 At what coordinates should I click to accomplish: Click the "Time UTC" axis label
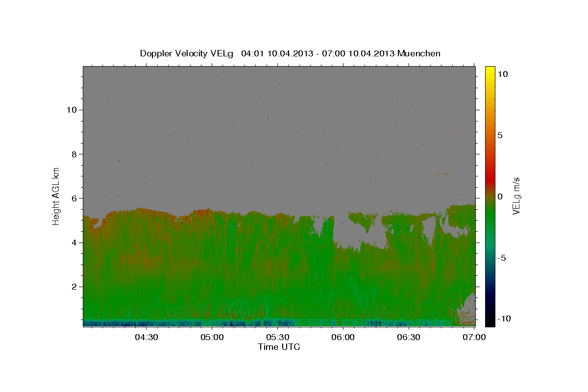[279, 347]
